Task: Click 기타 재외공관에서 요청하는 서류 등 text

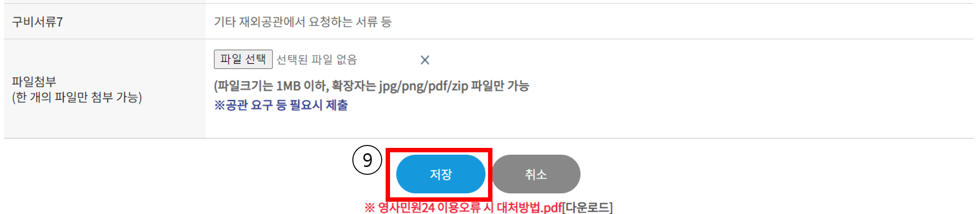Action: [x=303, y=22]
